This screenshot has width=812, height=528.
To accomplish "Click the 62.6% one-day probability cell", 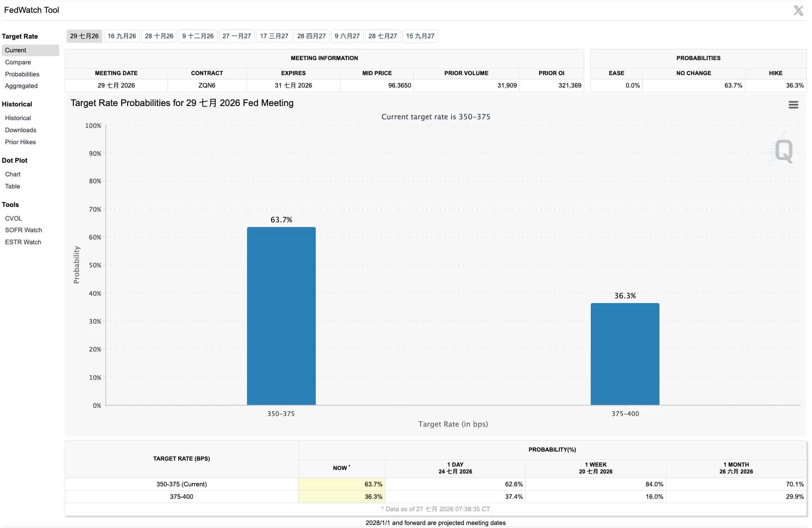I will tap(455, 484).
